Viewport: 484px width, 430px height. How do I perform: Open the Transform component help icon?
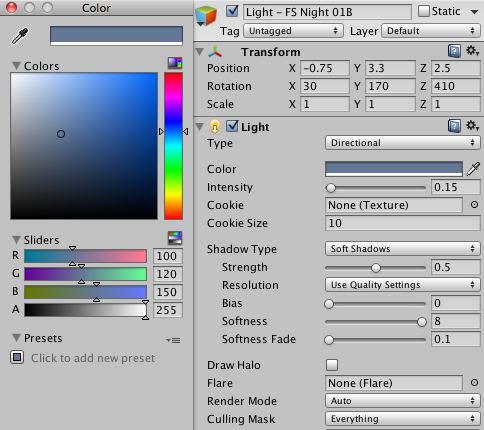pos(454,51)
